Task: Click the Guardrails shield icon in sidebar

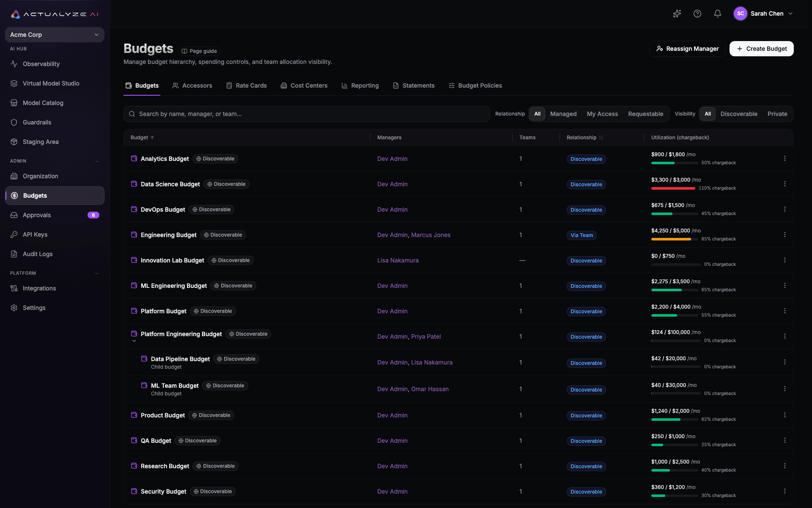Action: [x=14, y=122]
